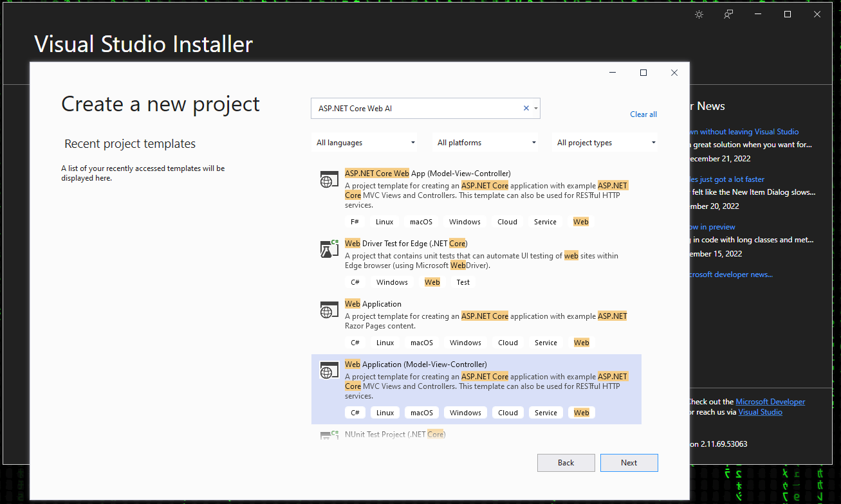Click the C# tag under the MVC template
The image size is (841, 504).
click(355, 412)
